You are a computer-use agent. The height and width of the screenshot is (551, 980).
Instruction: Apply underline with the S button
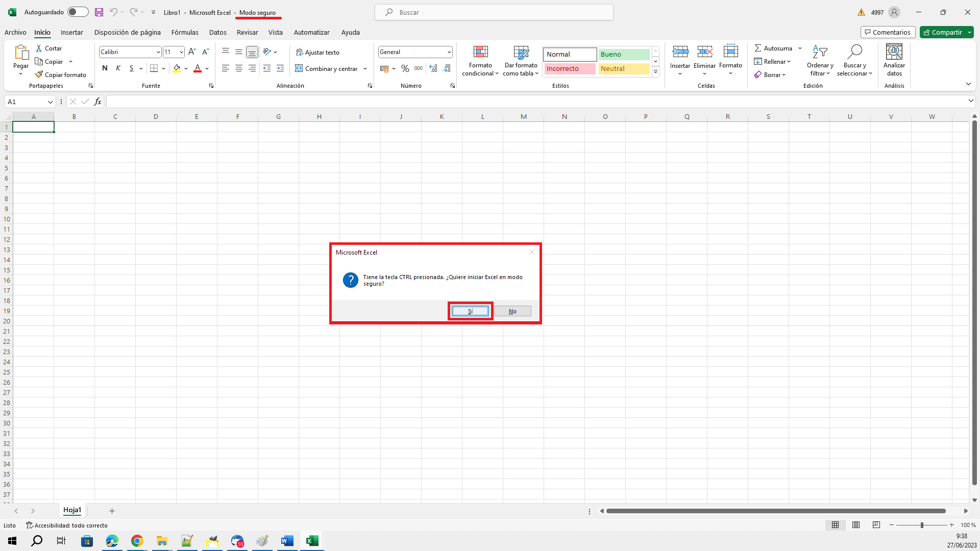pyautogui.click(x=131, y=68)
